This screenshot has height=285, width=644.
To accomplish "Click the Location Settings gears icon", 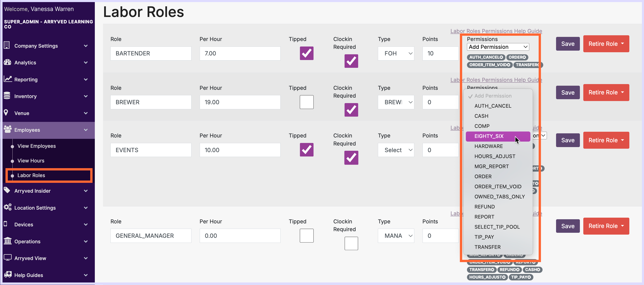I will (8, 207).
